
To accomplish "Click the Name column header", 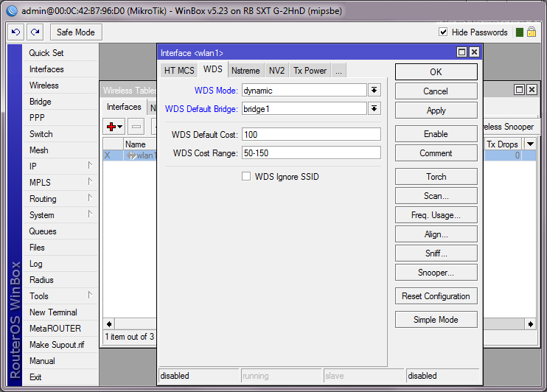I will pos(139,144).
